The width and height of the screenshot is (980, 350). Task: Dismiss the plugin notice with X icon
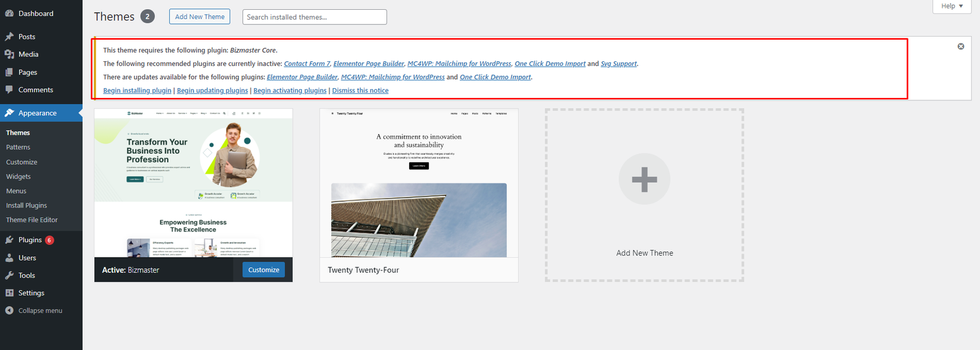click(x=960, y=47)
